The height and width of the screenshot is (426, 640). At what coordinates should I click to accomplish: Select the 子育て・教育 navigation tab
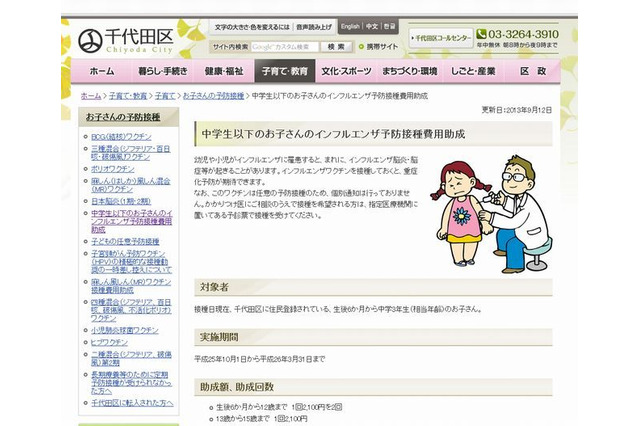285,71
